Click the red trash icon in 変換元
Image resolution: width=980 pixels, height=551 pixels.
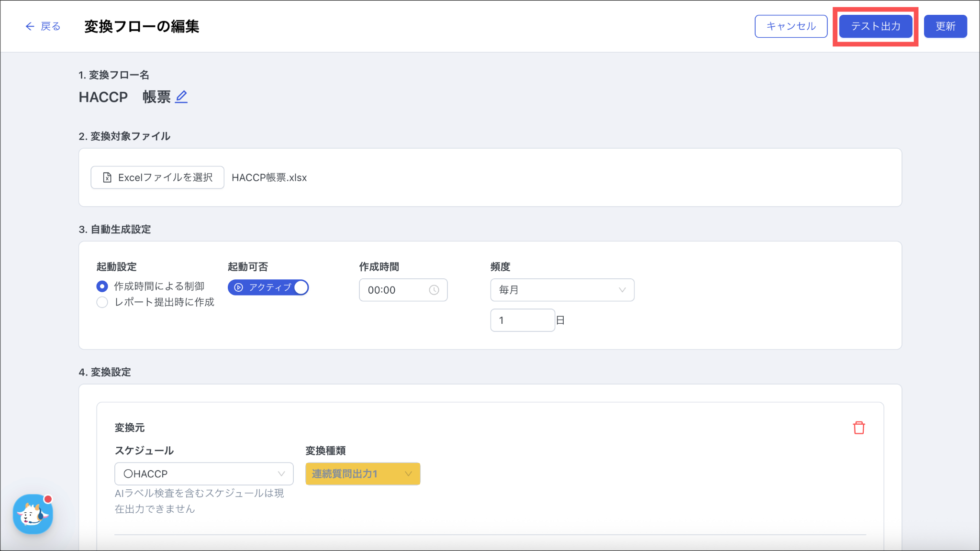click(858, 428)
